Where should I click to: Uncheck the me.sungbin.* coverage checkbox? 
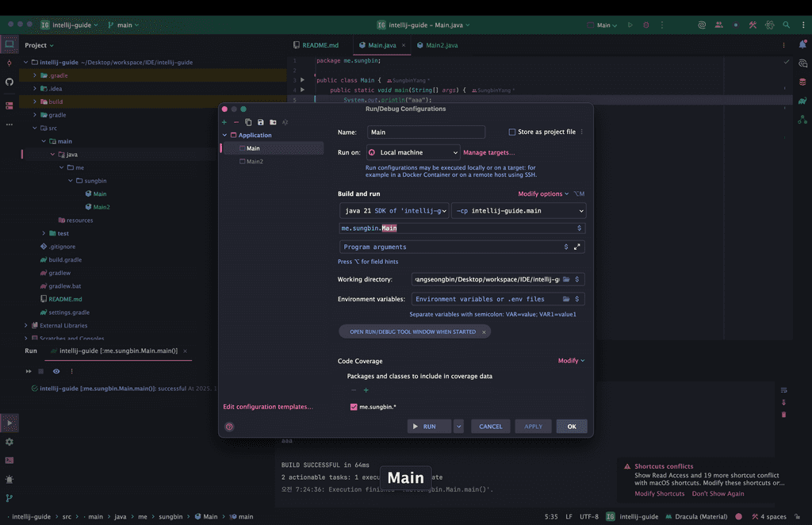[x=354, y=407]
